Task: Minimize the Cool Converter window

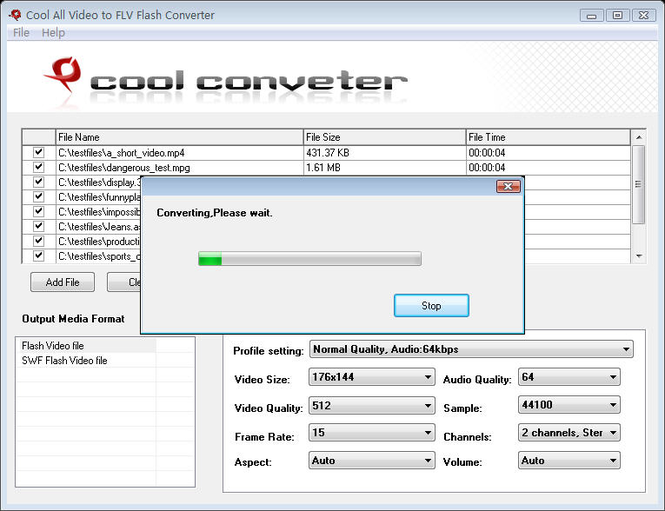Action: click(x=591, y=15)
